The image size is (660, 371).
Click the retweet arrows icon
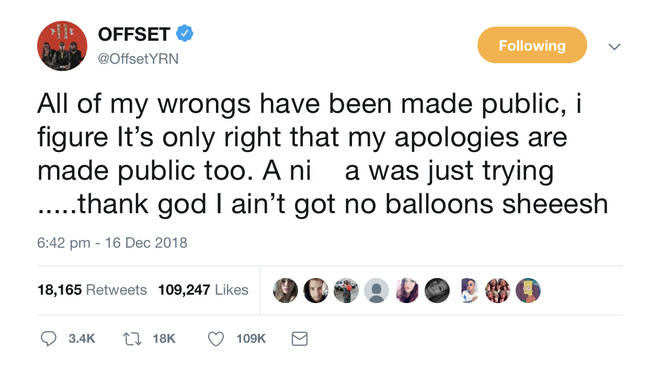tap(132, 339)
